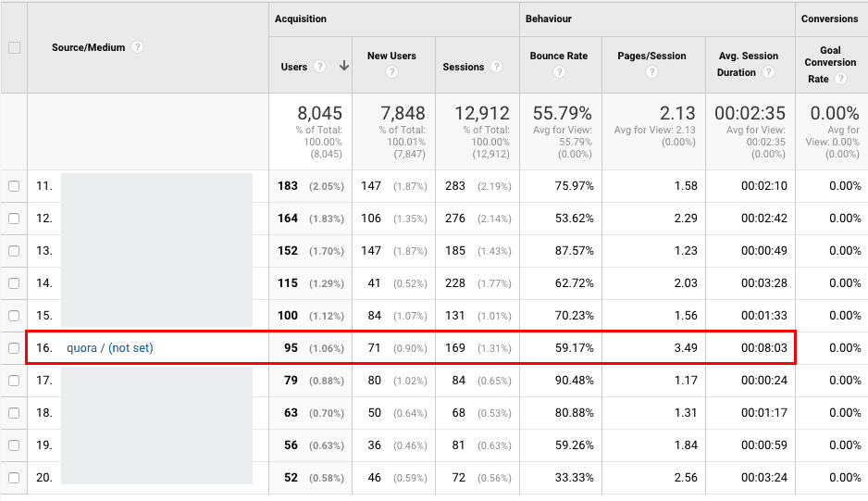This screenshot has width=868, height=501.
Task: Sort by Pages/Session column header
Action: pyautogui.click(x=651, y=56)
